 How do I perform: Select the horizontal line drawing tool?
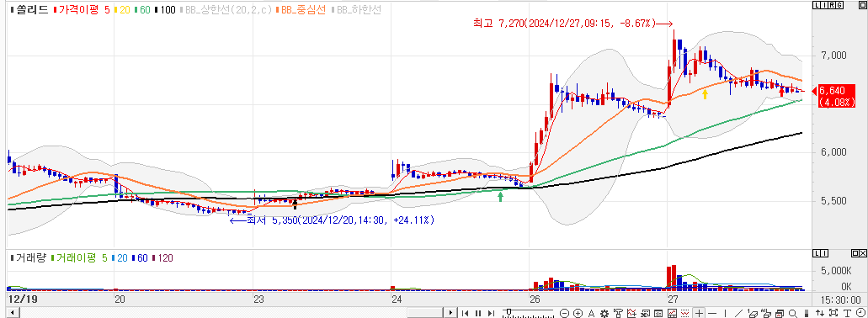pyautogui.click(x=712, y=313)
